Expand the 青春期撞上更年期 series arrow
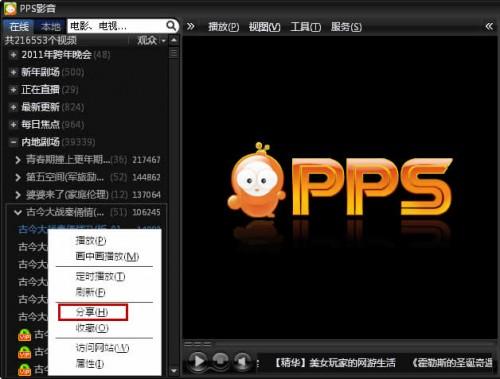 coord(18,160)
